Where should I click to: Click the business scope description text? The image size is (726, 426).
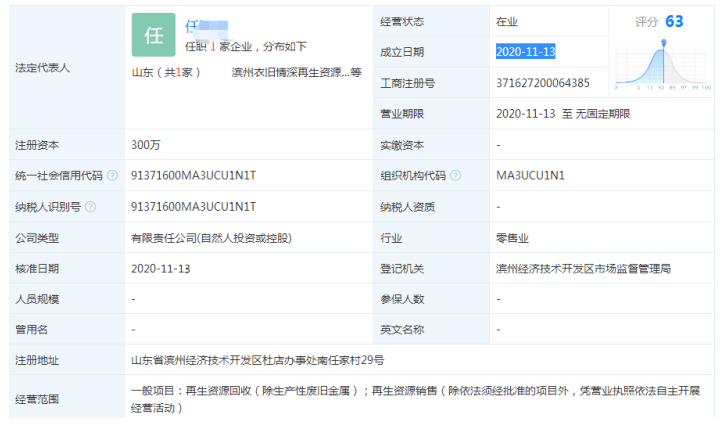[415, 399]
